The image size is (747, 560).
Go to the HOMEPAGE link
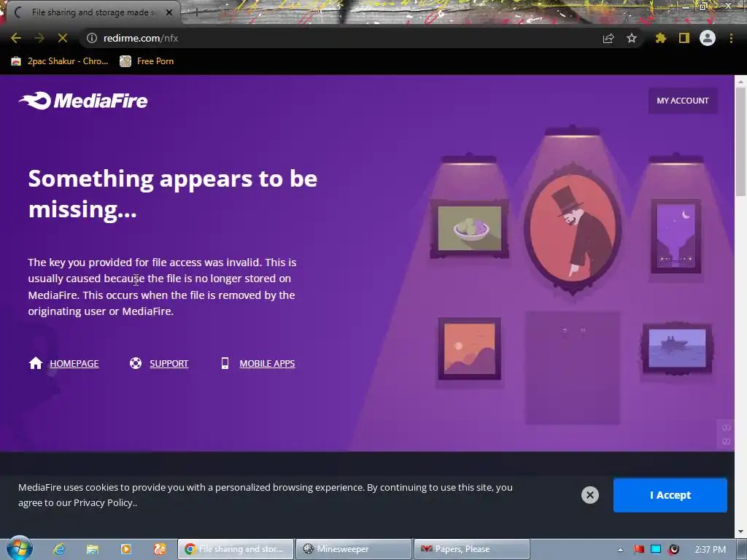pos(74,363)
